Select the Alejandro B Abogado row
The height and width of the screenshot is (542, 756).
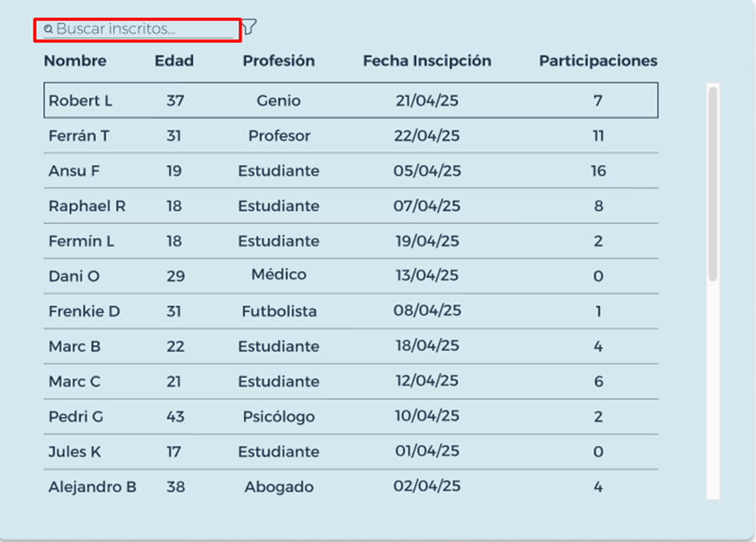pyautogui.click(x=351, y=486)
